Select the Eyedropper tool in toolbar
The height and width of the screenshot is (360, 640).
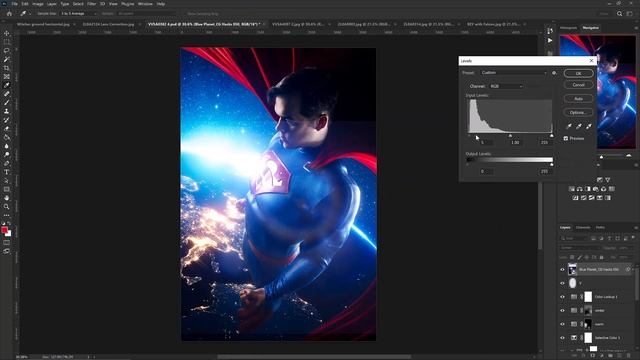(x=7, y=85)
